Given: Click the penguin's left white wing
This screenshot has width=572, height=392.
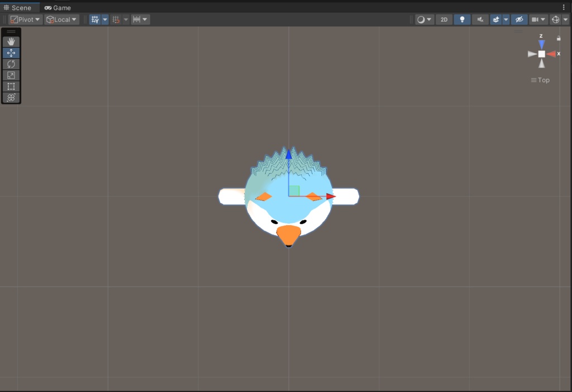Looking at the screenshot, I should click(232, 196).
